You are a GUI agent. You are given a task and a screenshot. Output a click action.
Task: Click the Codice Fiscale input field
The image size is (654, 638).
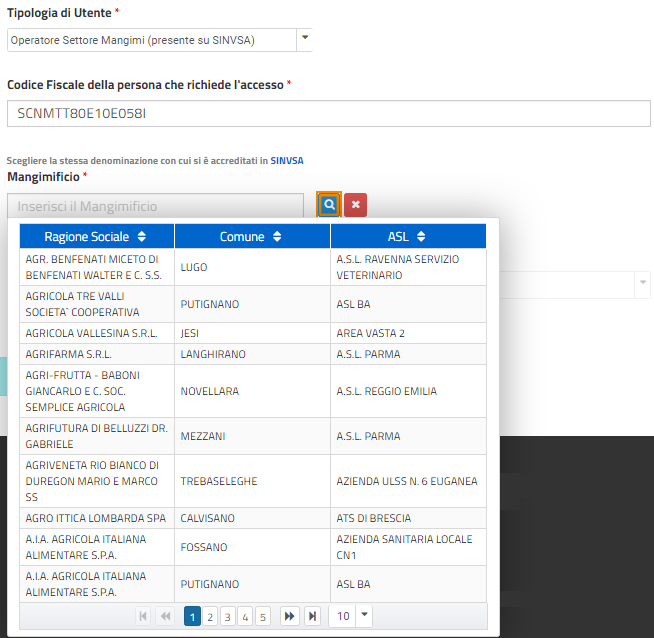point(329,113)
